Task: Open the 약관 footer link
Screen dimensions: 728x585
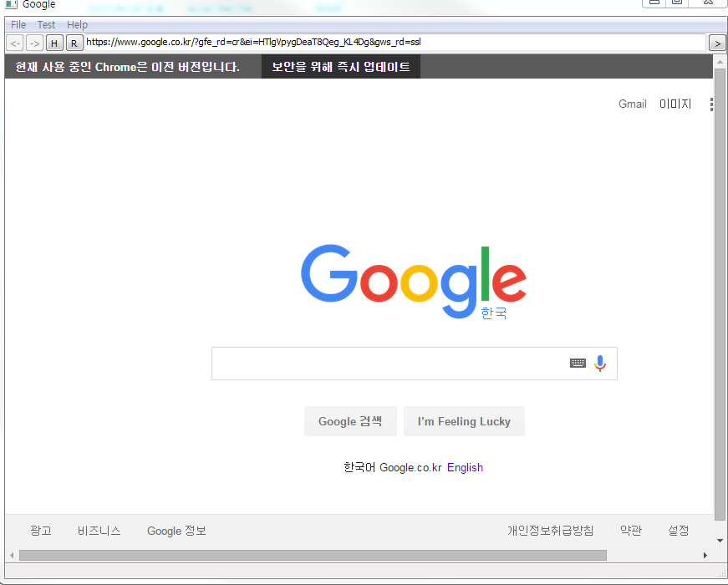Action: 631,530
